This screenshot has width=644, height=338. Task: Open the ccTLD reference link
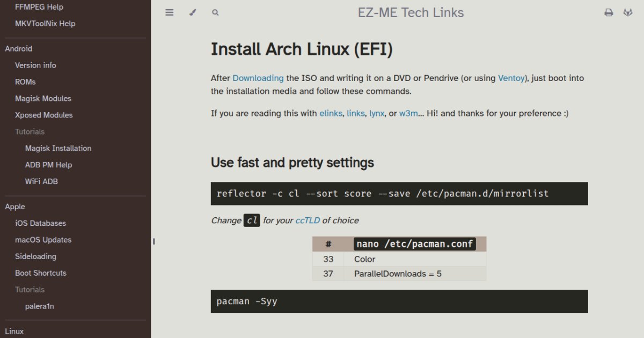click(x=307, y=220)
